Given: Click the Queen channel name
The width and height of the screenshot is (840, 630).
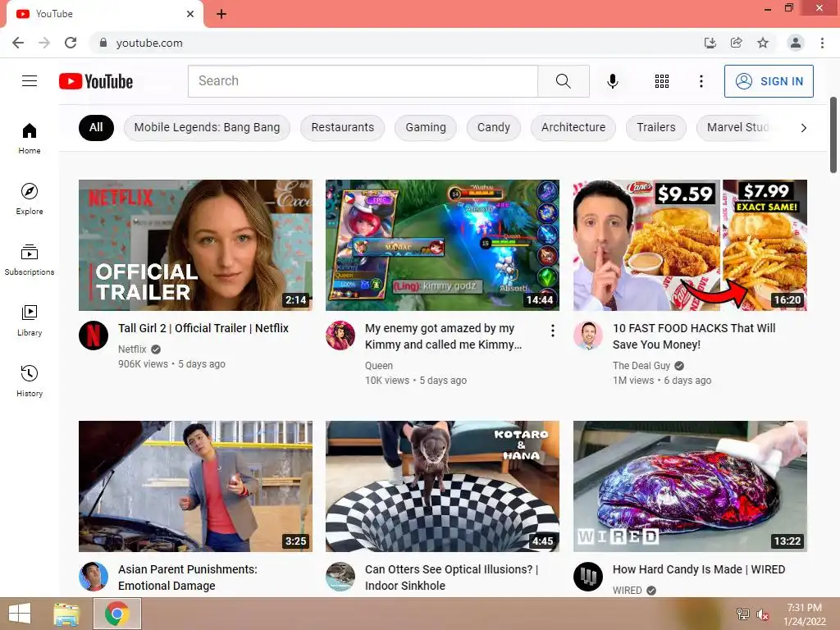Looking at the screenshot, I should point(379,366).
